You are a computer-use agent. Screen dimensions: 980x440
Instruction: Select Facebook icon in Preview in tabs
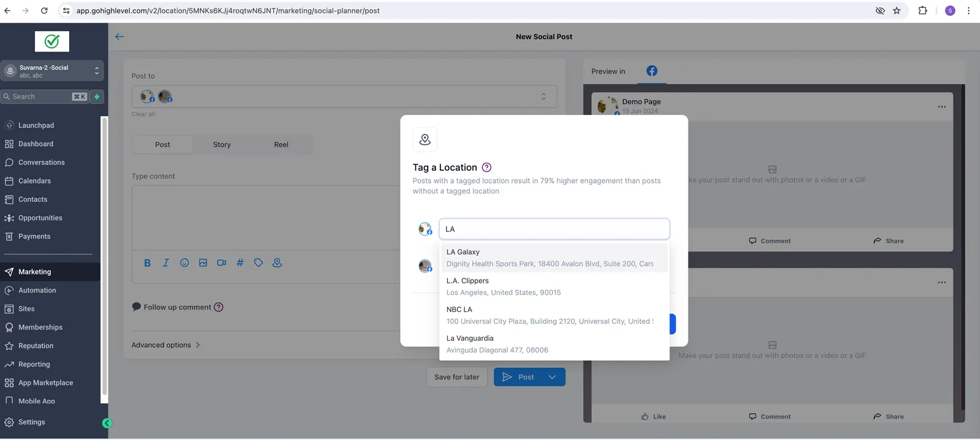tap(652, 71)
